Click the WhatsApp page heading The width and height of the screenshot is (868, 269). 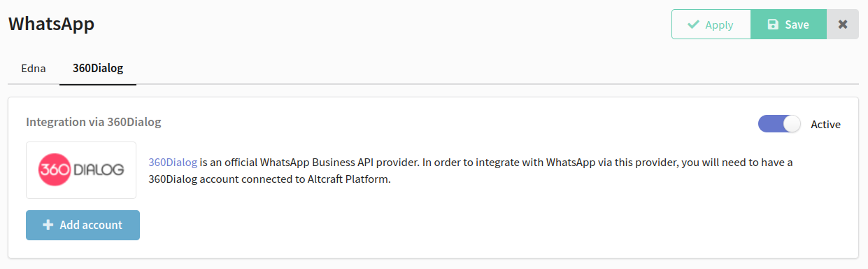51,24
